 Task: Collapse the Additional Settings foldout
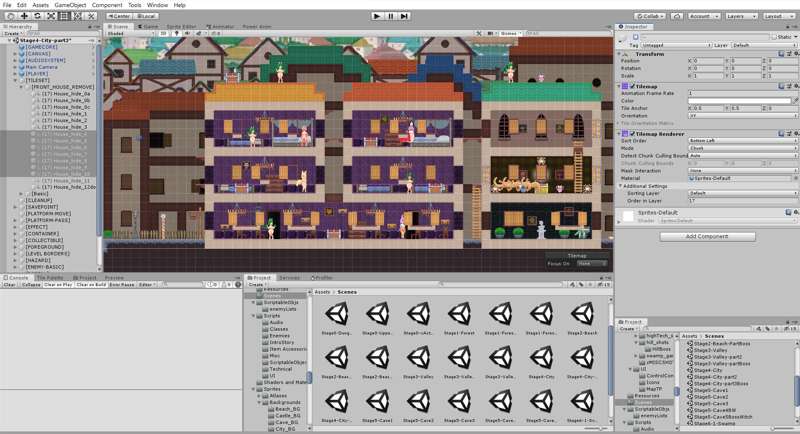pos(621,186)
